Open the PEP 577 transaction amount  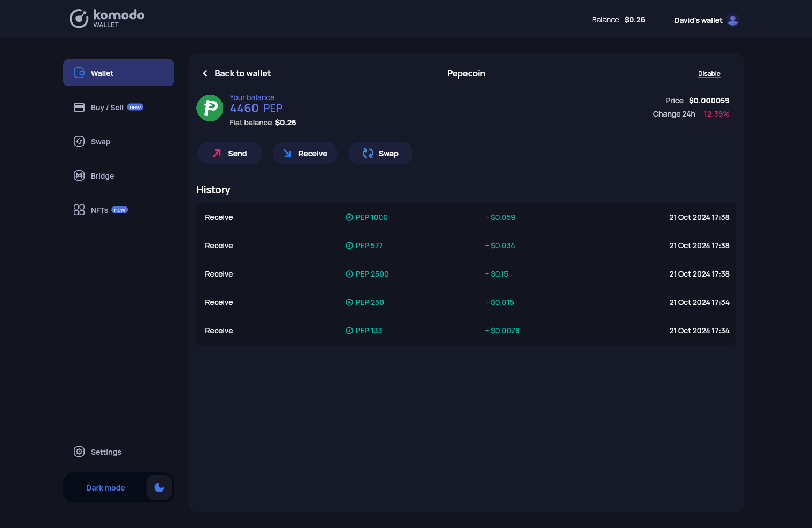click(x=369, y=246)
